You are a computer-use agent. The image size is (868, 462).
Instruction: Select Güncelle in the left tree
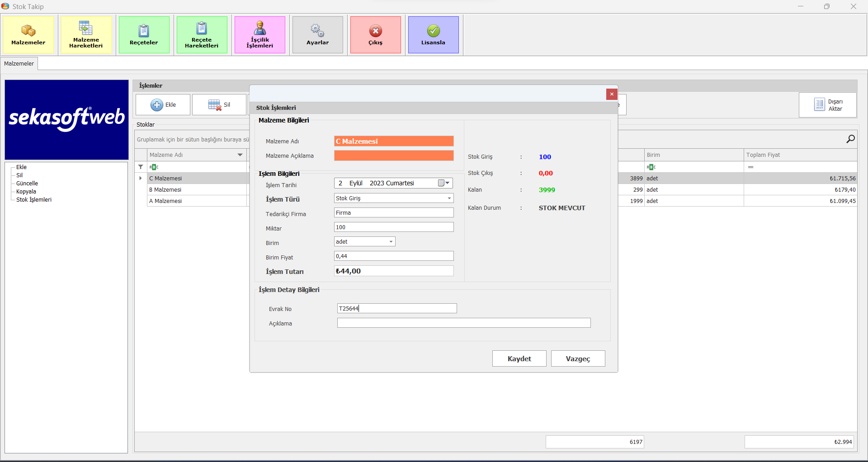click(x=27, y=184)
